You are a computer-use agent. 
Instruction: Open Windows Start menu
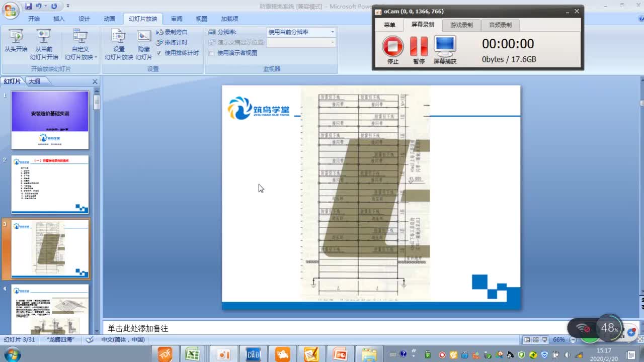13,354
